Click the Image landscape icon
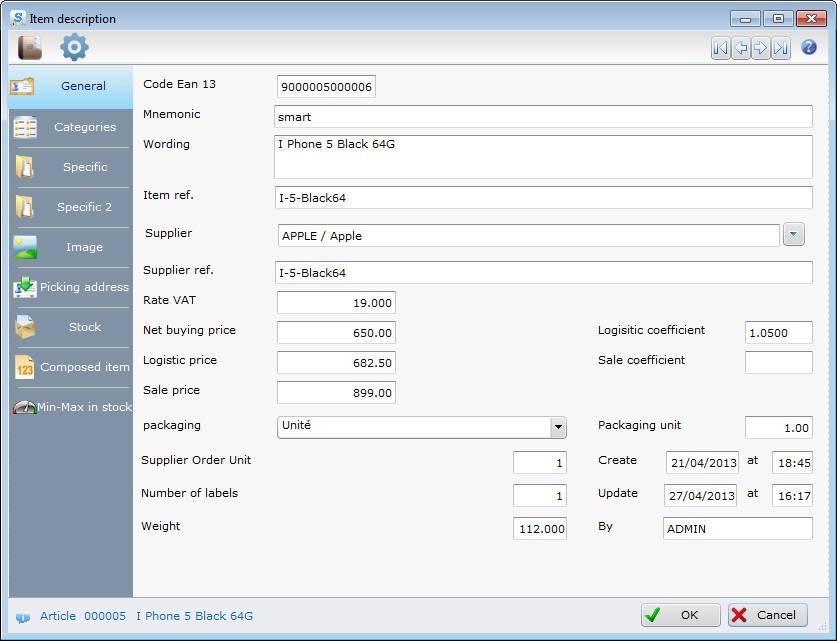Screen dimensions: 837x641 tap(24, 247)
